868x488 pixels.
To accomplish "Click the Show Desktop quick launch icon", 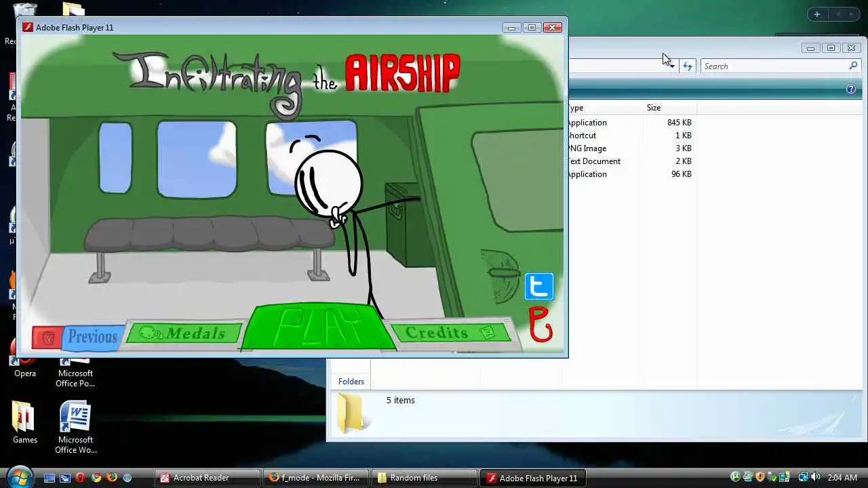I will pos(50,478).
